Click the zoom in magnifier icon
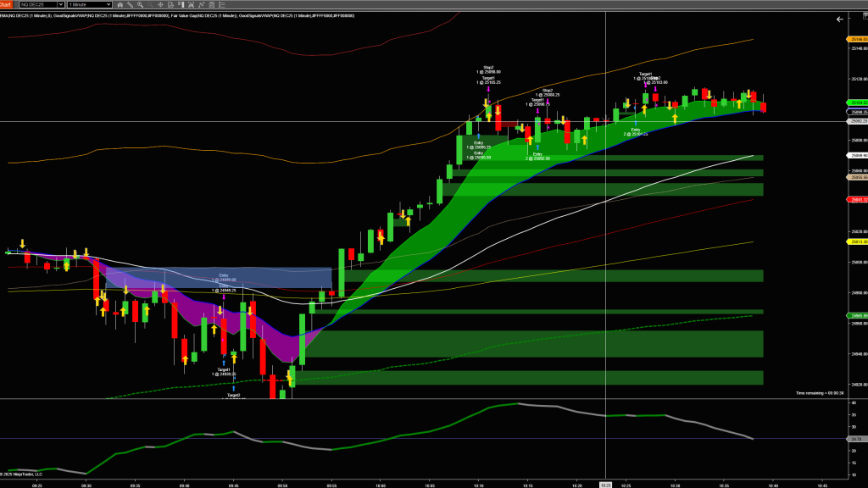The height and width of the screenshot is (488, 868). pos(140,4)
